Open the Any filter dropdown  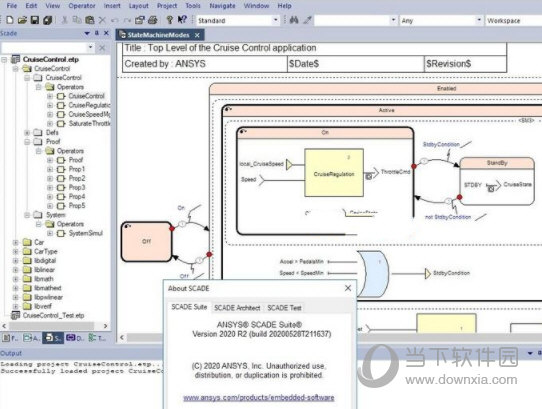pyautogui.click(x=479, y=20)
